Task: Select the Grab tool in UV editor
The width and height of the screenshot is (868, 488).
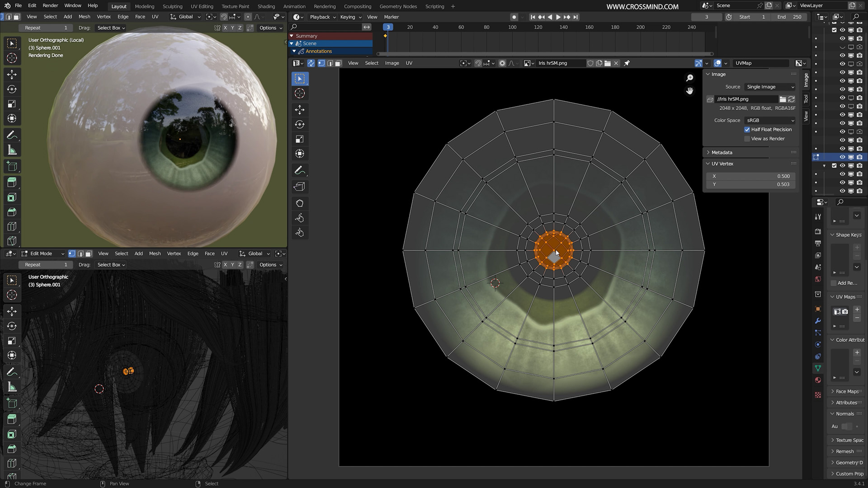Action: (x=299, y=203)
